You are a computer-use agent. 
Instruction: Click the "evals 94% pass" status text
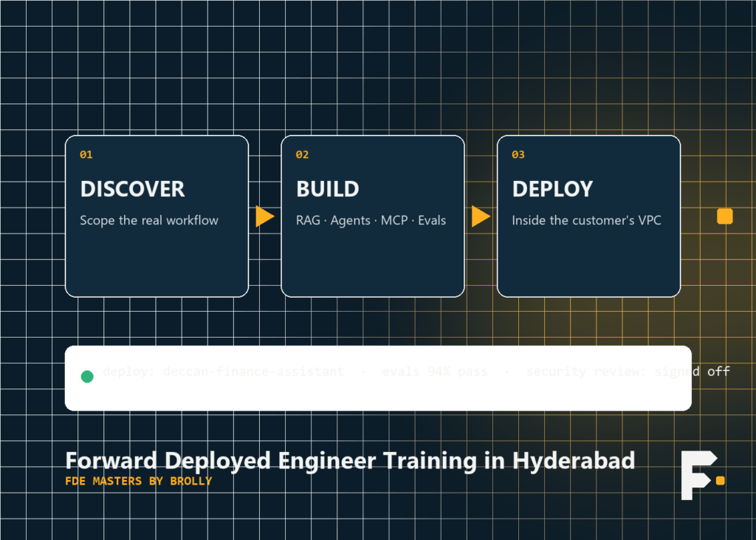point(435,371)
